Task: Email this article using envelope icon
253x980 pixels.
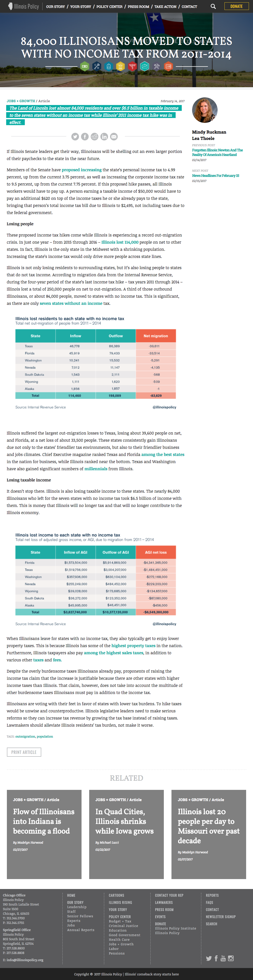Action: pos(114,137)
